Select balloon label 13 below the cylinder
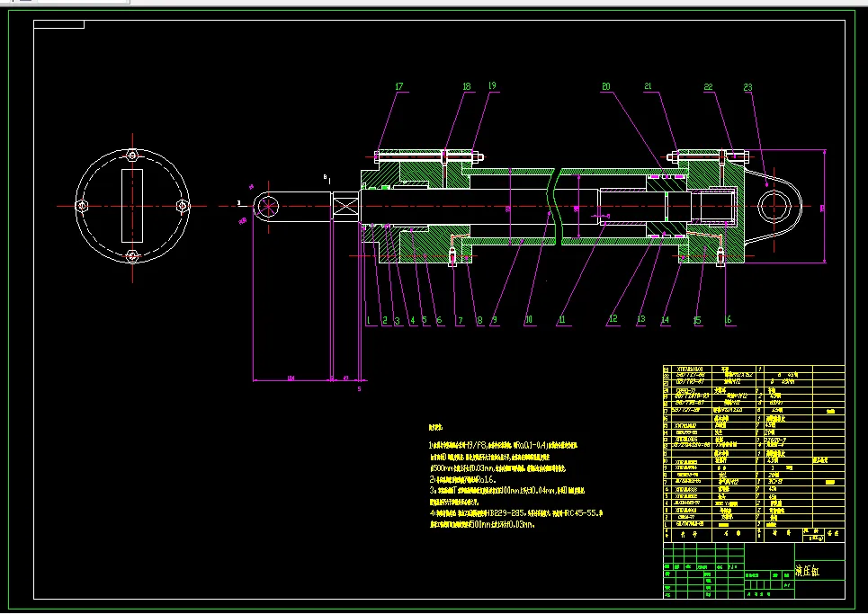The height and width of the screenshot is (614, 868). (641, 319)
